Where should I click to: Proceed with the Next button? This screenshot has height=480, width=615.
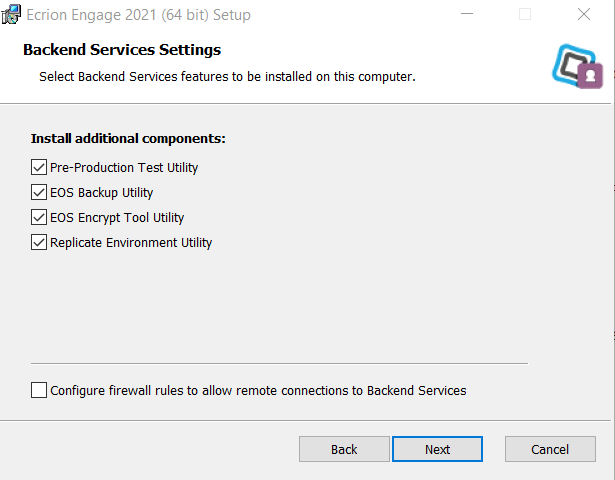pyautogui.click(x=437, y=449)
